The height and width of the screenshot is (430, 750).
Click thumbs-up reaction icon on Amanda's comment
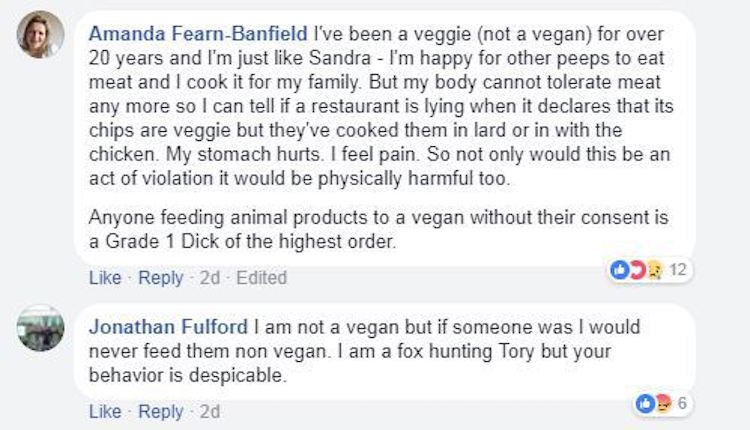tap(619, 270)
